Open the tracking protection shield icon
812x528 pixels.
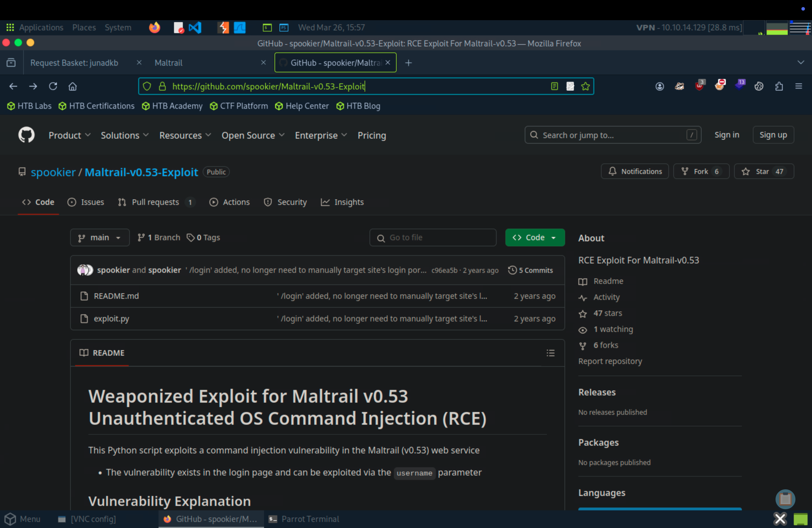click(x=147, y=86)
